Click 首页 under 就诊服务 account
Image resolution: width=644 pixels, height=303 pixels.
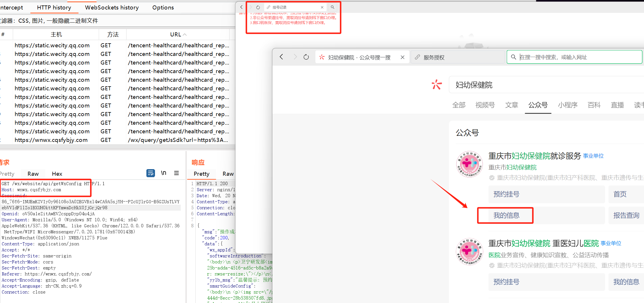click(x=626, y=194)
